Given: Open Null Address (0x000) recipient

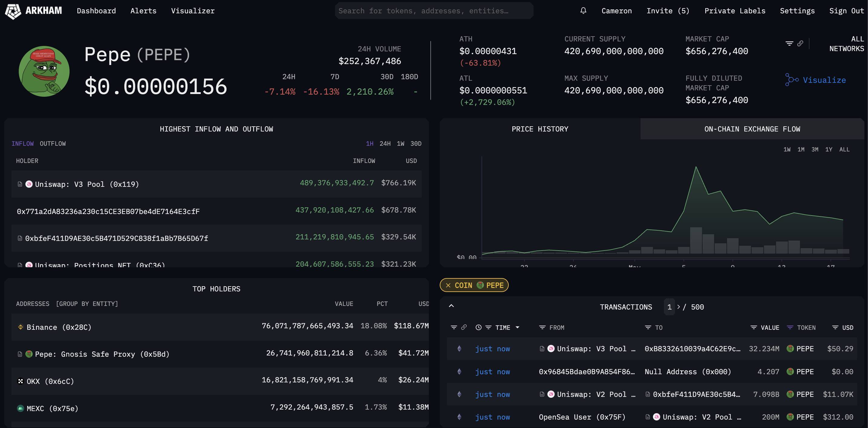Looking at the screenshot, I should pyautogui.click(x=688, y=371).
